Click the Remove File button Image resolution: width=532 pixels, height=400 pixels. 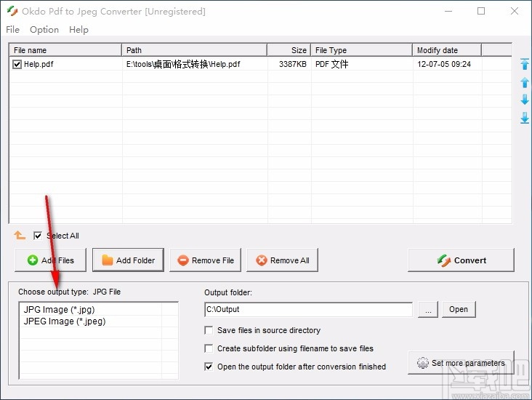coord(205,260)
